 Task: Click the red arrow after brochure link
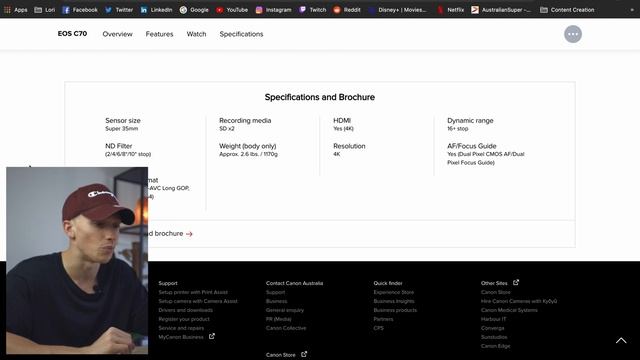click(189, 234)
